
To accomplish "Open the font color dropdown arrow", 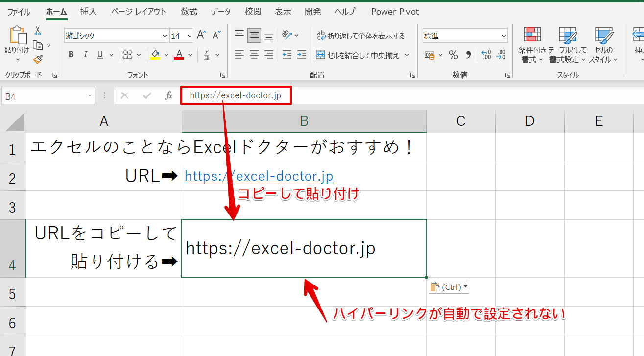I will [190, 55].
